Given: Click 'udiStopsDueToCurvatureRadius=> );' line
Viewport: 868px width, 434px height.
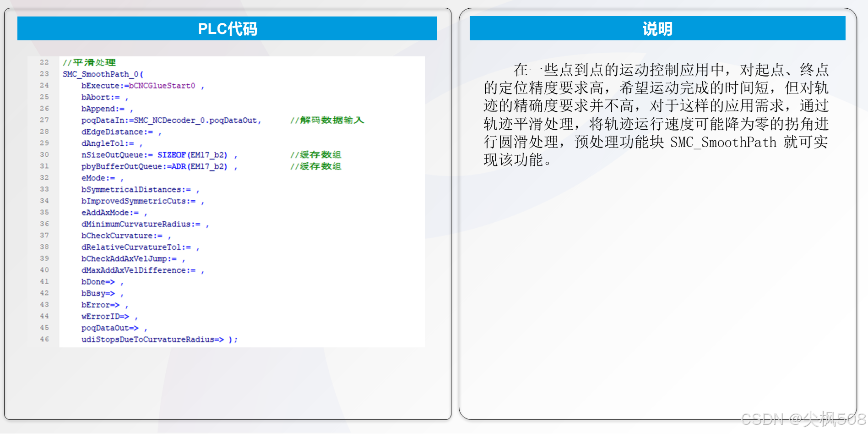Looking at the screenshot, I should pyautogui.click(x=159, y=340).
